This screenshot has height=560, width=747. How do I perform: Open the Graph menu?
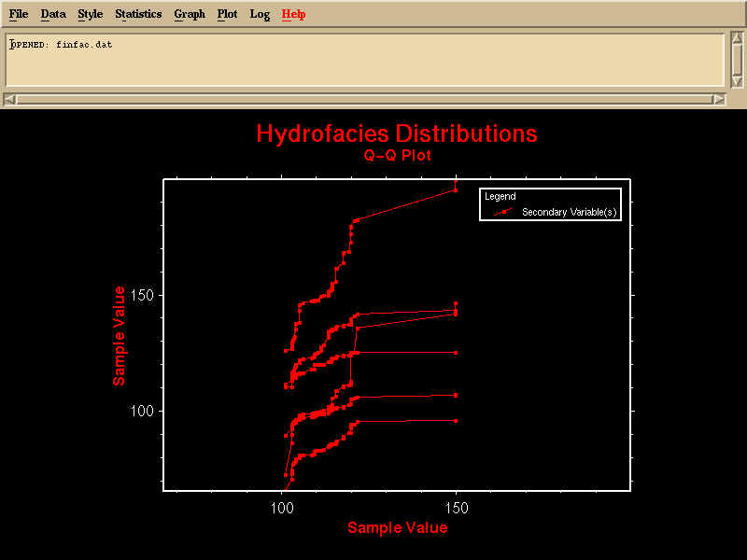pos(190,15)
